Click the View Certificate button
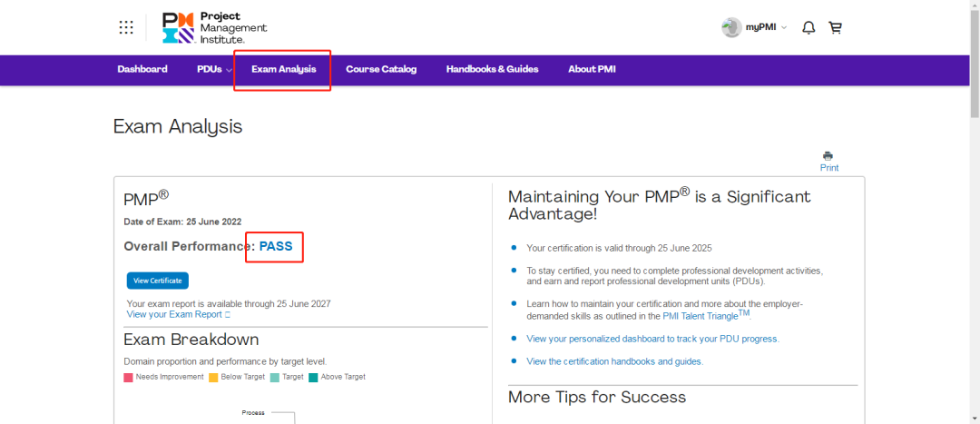 [x=158, y=281]
